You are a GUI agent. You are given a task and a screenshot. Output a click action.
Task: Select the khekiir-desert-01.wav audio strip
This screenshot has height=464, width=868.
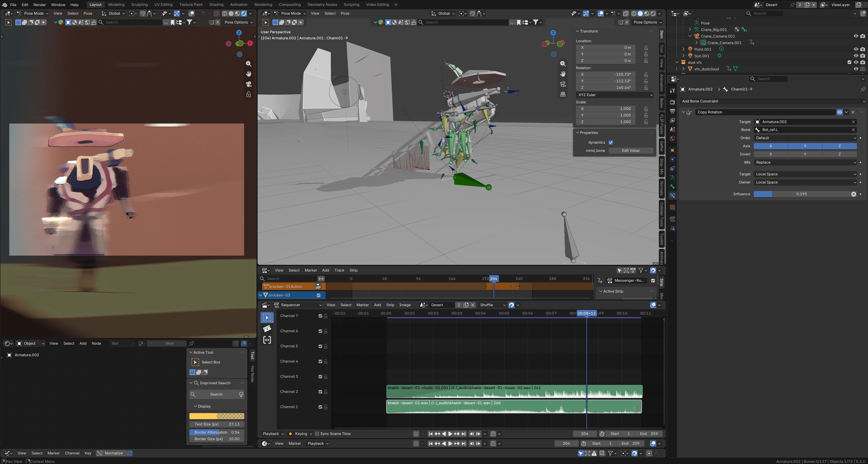click(514, 407)
